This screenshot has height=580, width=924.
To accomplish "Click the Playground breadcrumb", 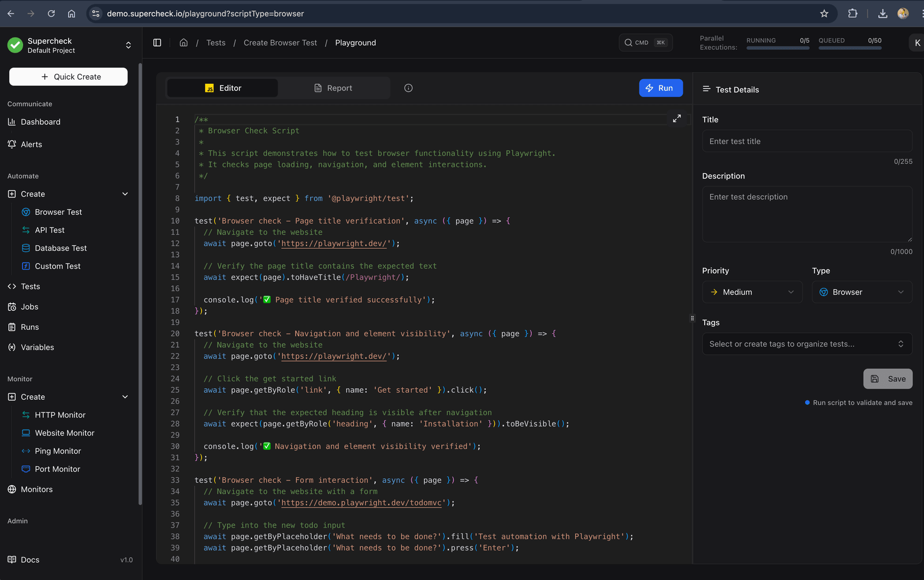I will click(x=356, y=43).
